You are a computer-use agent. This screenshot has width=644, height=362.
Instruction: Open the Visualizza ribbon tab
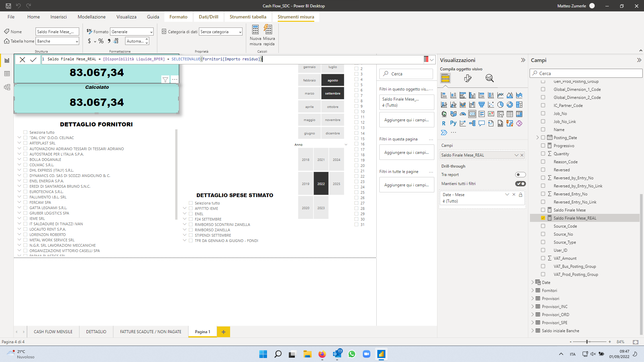coord(126,17)
